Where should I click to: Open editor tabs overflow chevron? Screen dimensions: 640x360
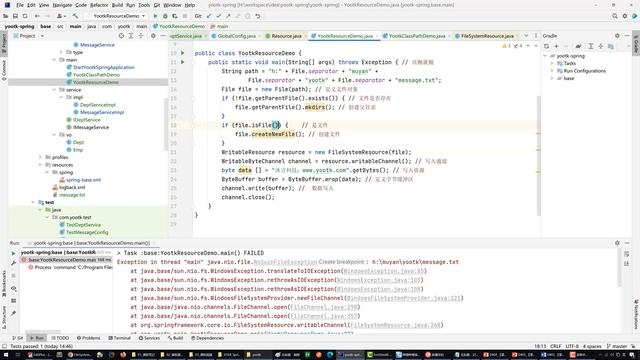tap(526, 36)
